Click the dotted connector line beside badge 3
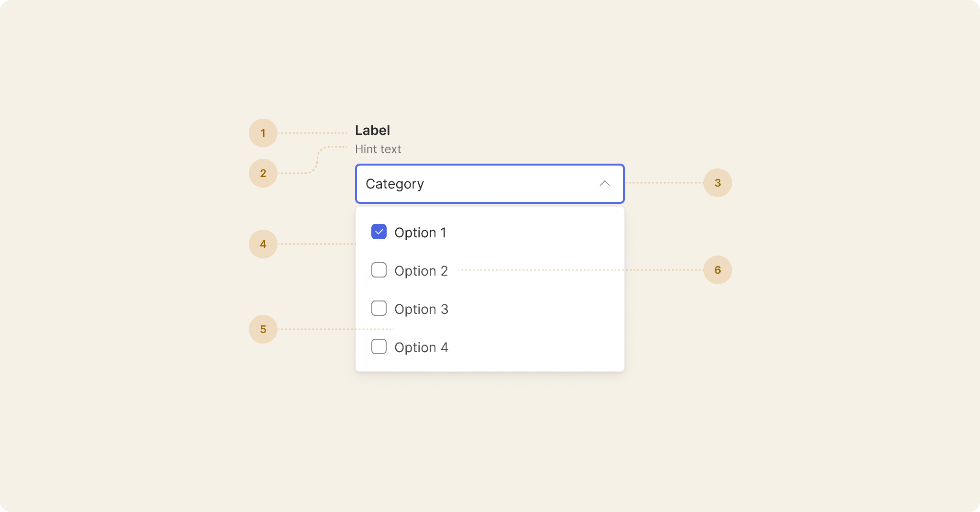The width and height of the screenshot is (980, 512). coord(664,183)
